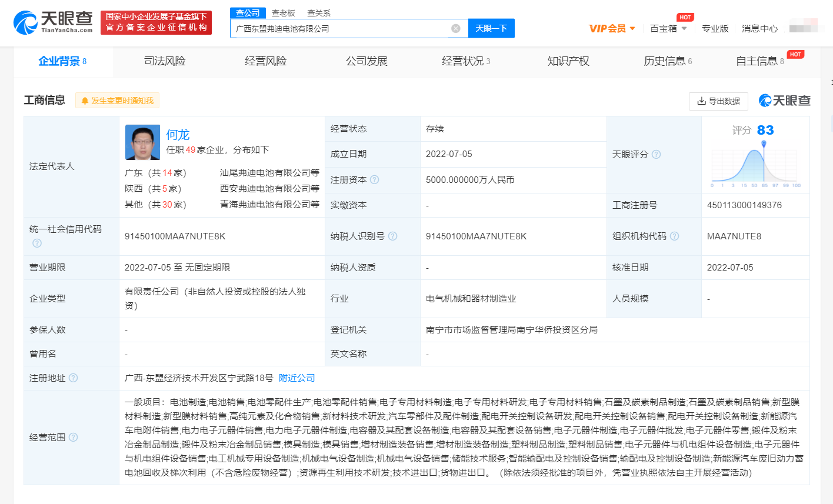Open 汕尾弗迪电池有限公司等 link
833x504 pixels.
269,173
